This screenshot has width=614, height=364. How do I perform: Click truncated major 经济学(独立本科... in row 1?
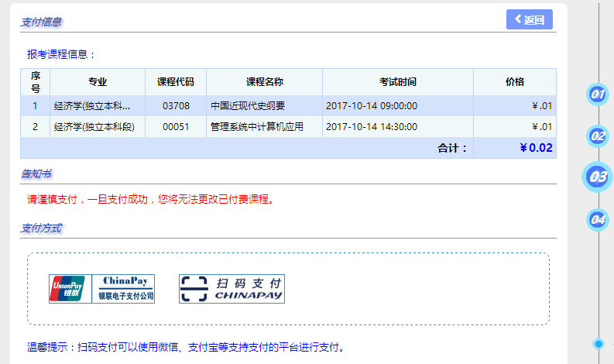pos(92,106)
